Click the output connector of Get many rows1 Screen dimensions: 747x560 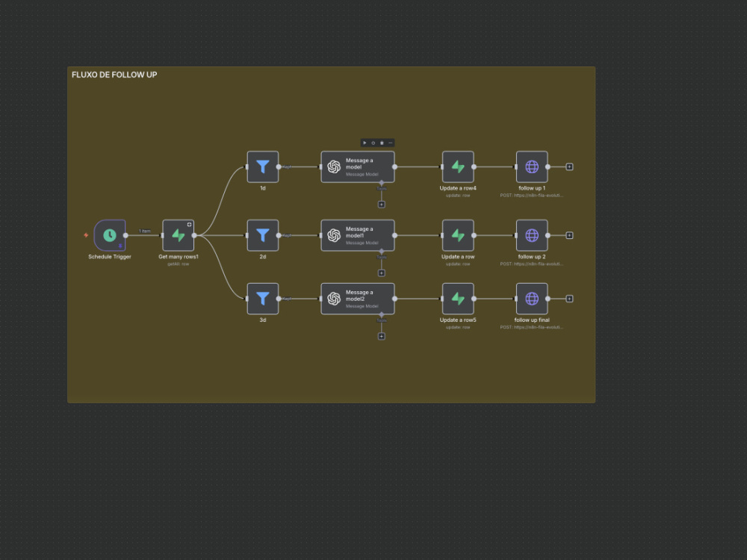194,235
